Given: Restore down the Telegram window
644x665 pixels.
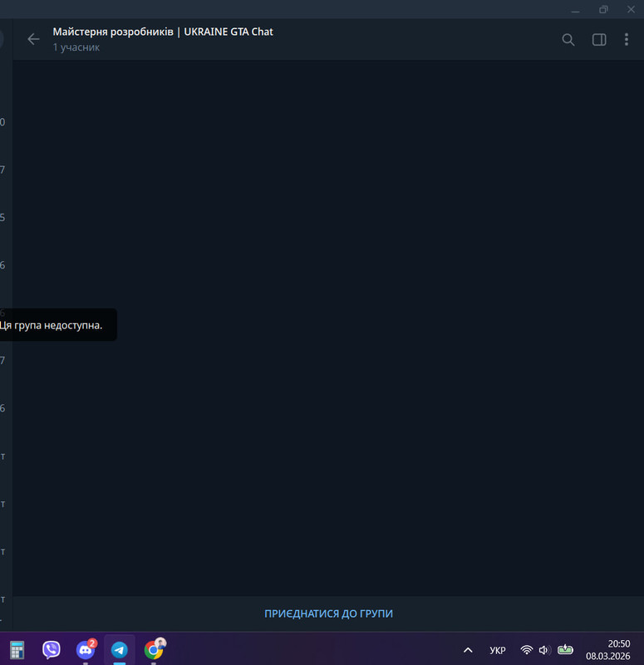Looking at the screenshot, I should click(x=603, y=9).
